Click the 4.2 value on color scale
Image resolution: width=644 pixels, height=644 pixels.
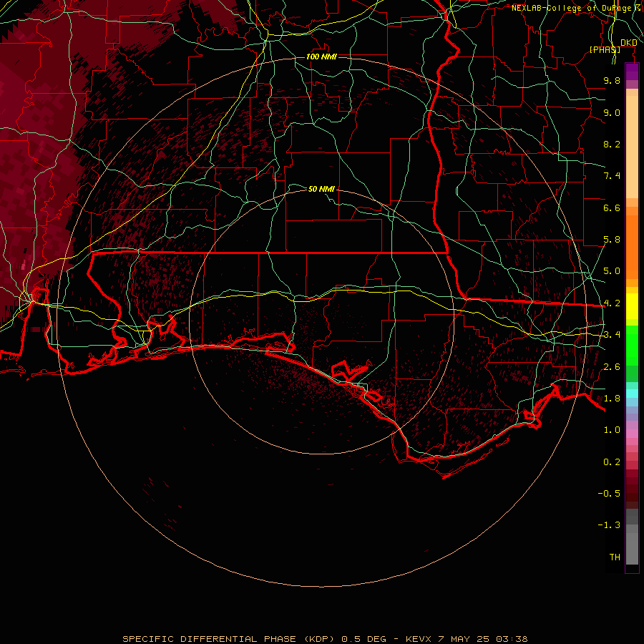point(612,303)
